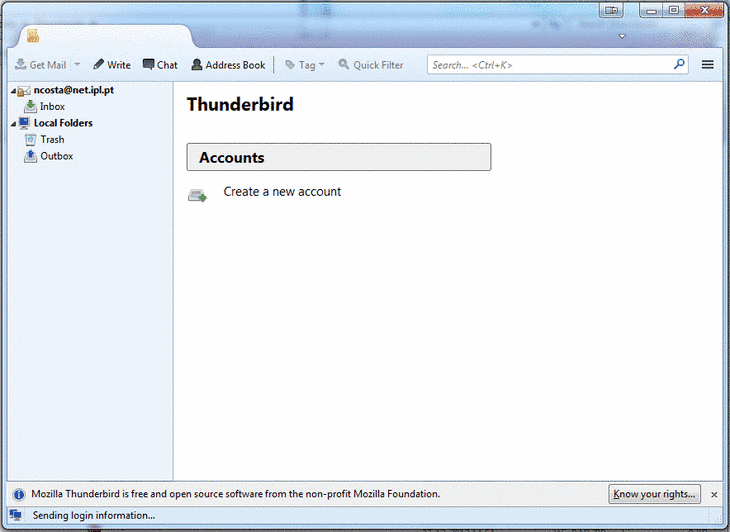Viewport: 730px width, 532px height.
Task: Click the search magnifier icon
Action: point(679,64)
